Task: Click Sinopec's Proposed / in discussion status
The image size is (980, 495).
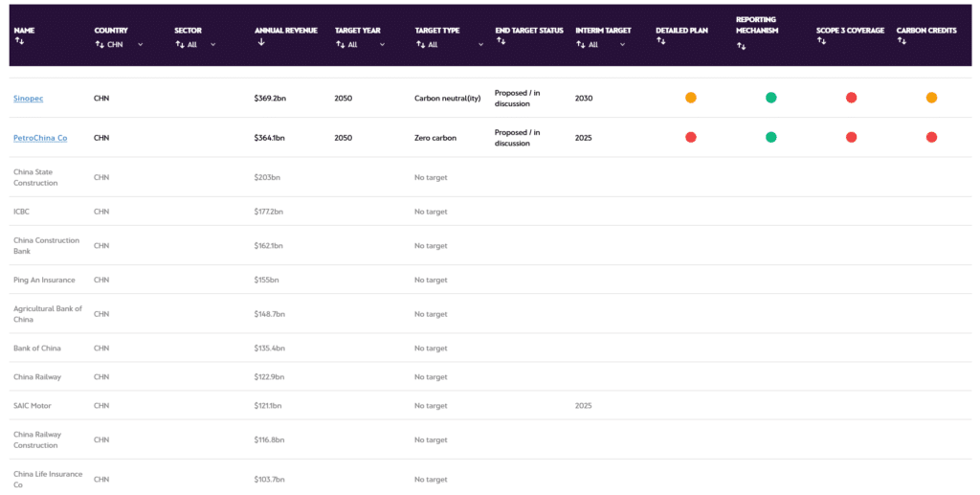Action: (x=517, y=98)
